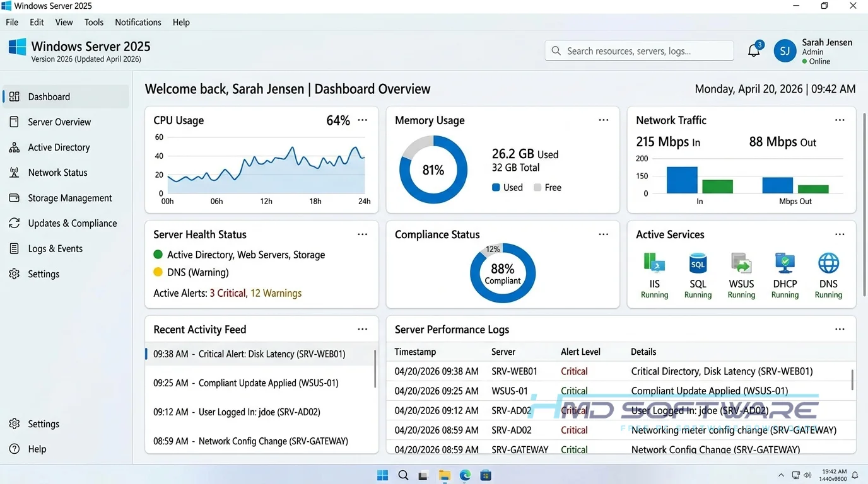Click the Windows Server 2025 logo
Image resolution: width=868 pixels, height=484 pixels.
coord(17,47)
